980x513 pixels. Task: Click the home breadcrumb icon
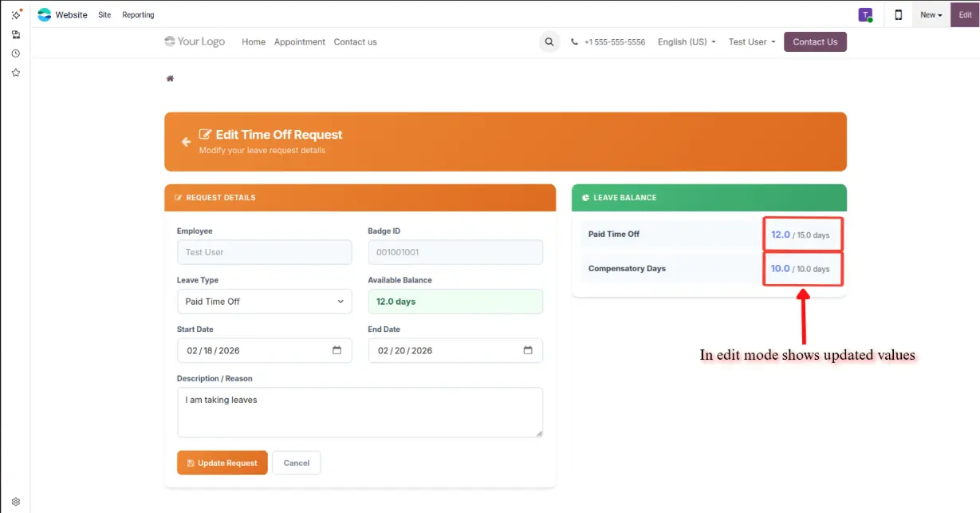point(170,78)
